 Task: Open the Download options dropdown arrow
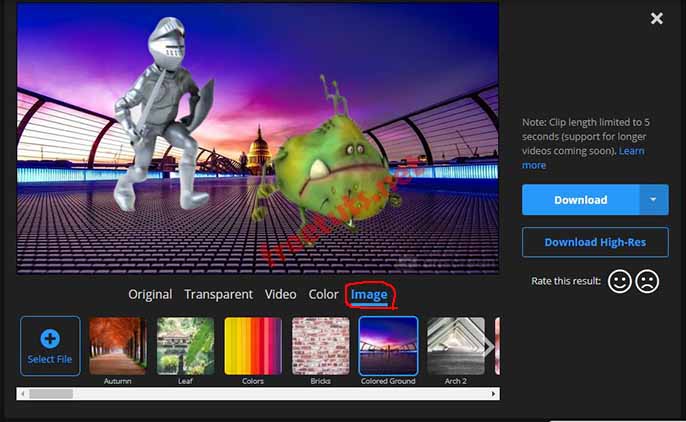(654, 200)
